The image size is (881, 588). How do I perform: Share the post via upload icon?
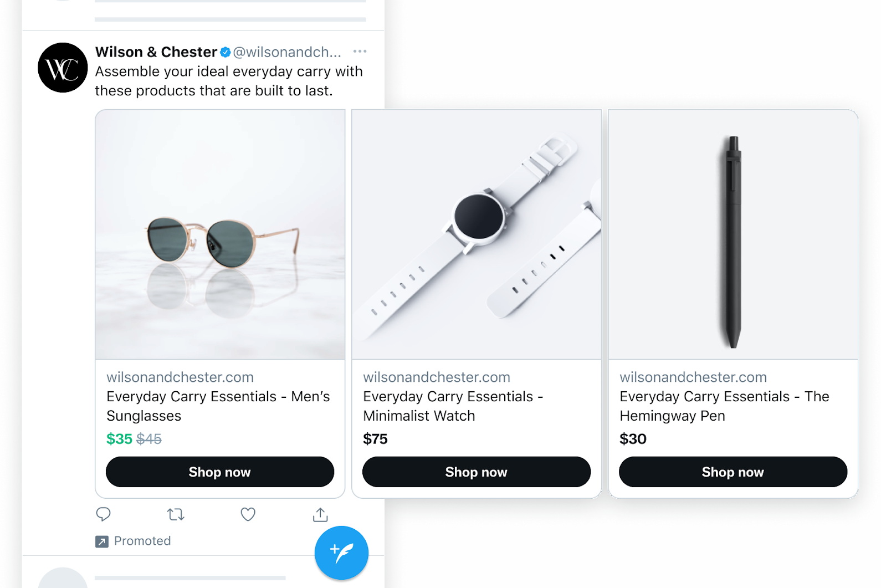click(x=320, y=514)
